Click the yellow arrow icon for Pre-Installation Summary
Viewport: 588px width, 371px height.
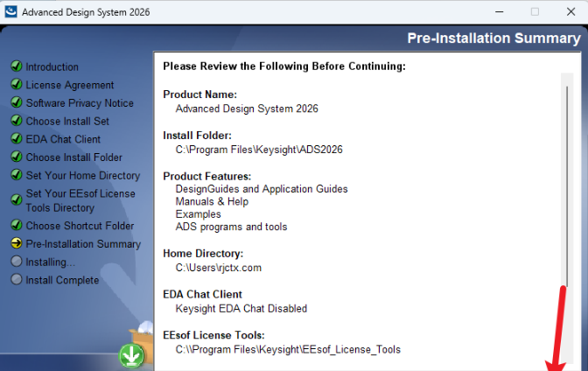pyautogui.click(x=16, y=244)
